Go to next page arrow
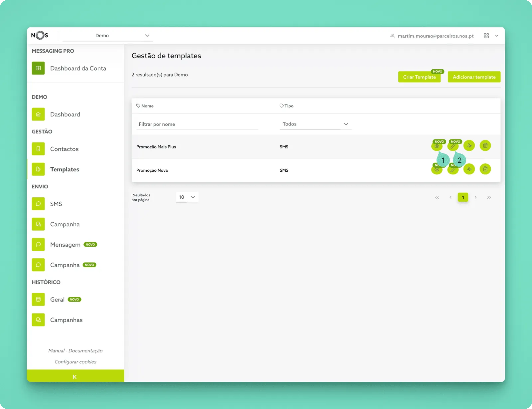This screenshot has width=532, height=409. (x=475, y=197)
